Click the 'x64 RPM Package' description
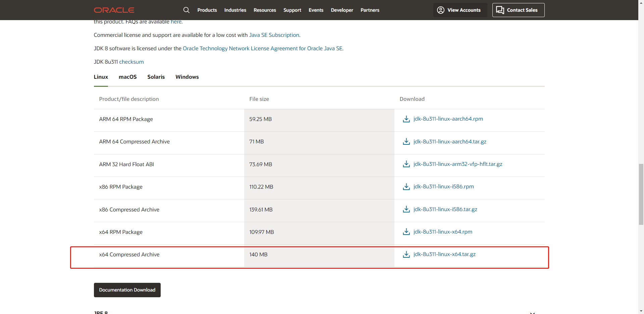The height and width of the screenshot is (314, 644). click(121, 232)
